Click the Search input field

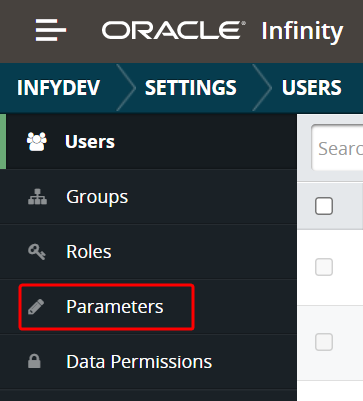pos(337,148)
